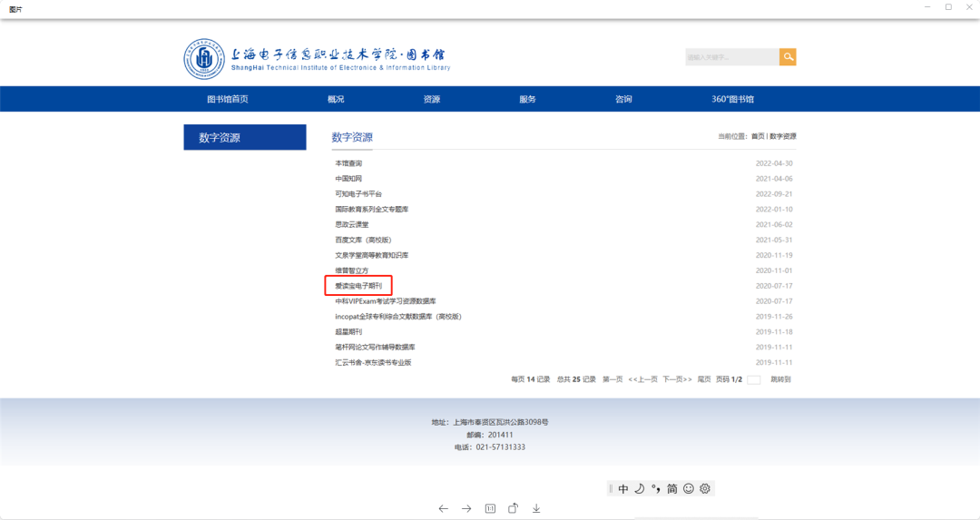980x520 pixels.
Task: Open the 爱读宝电子期刊 link
Action: tap(358, 286)
